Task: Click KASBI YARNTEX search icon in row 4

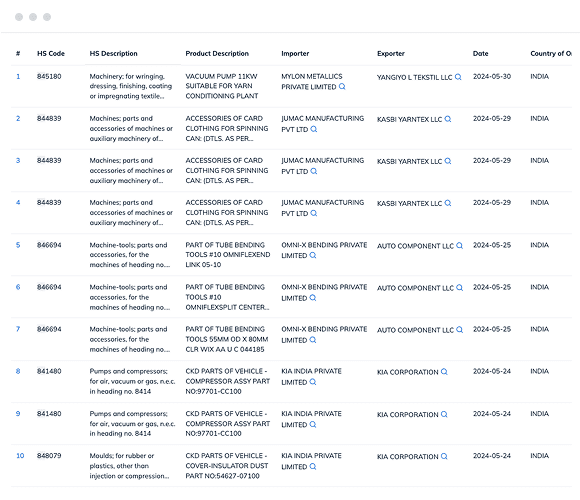Action: click(448, 203)
